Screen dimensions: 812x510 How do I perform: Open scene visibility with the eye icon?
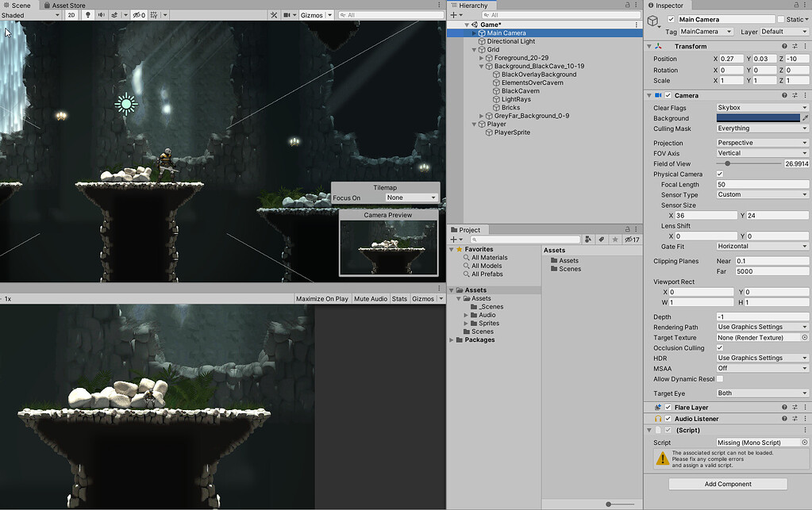pos(136,15)
